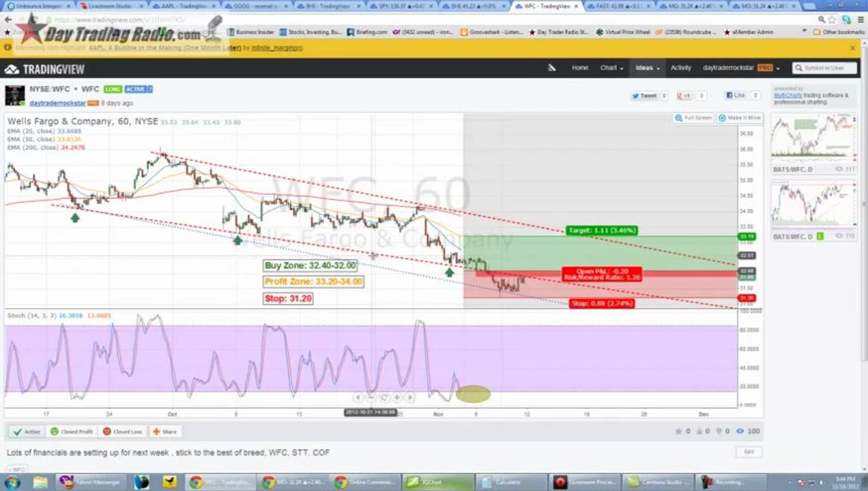Viewport: 868px width, 491px height.
Task: Open the Other bookmarks folder
Action: [x=839, y=31]
